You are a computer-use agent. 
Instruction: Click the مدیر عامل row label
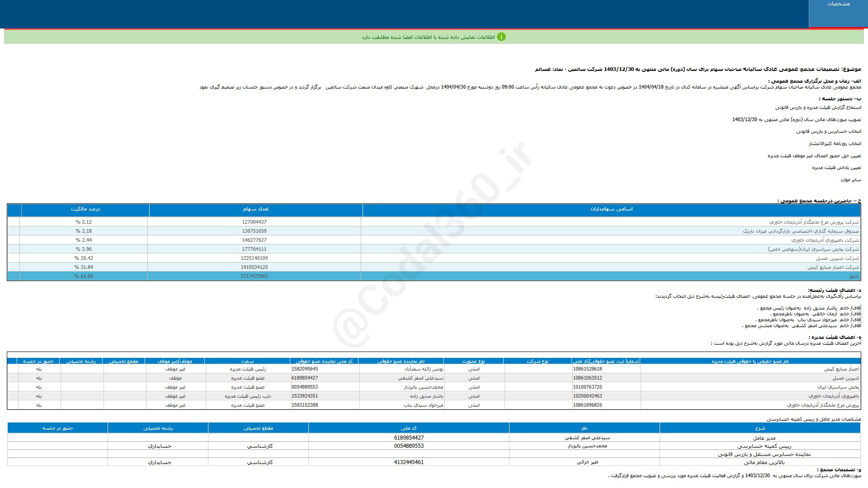click(x=764, y=438)
